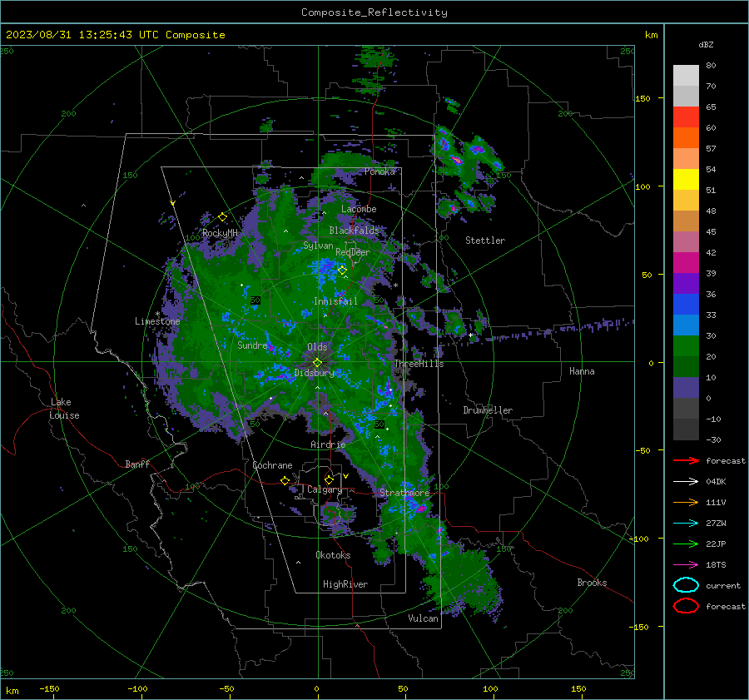
Task: Click the yellow diamond marker above RockyMH
Action: (x=222, y=217)
